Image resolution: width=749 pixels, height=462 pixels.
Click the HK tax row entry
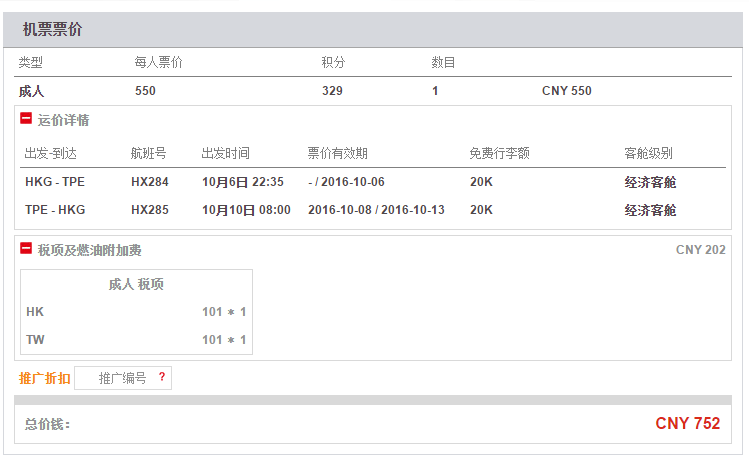pyautogui.click(x=136, y=312)
